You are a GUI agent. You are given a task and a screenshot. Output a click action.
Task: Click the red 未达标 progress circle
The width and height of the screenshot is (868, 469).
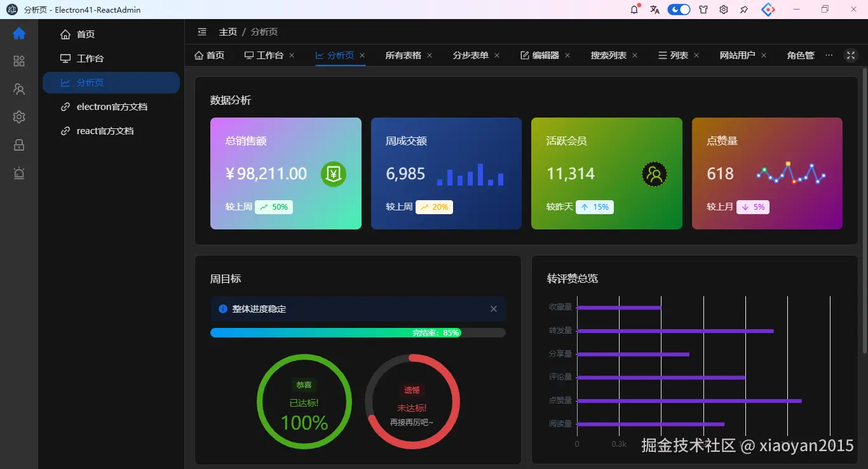click(412, 402)
